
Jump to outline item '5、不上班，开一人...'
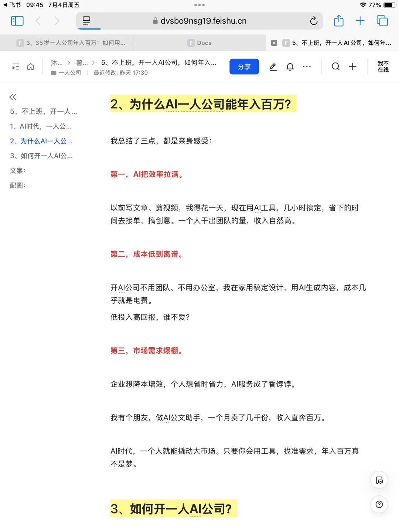pyautogui.click(x=44, y=112)
